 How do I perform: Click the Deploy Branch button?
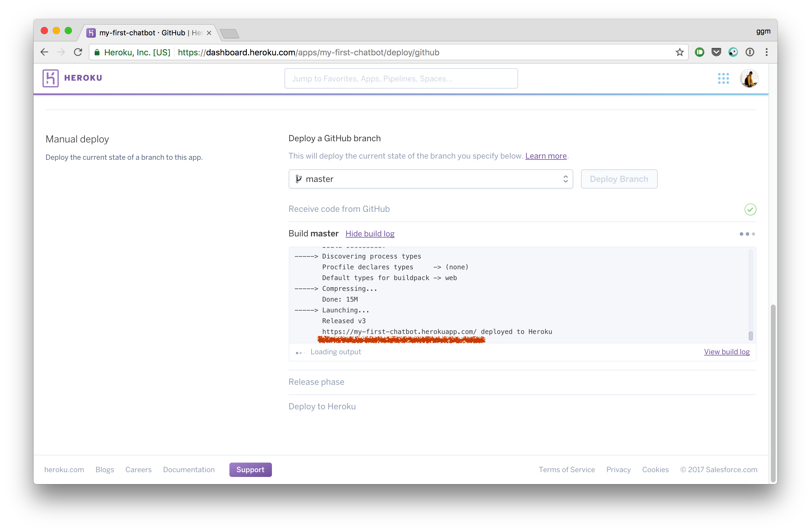[619, 179]
